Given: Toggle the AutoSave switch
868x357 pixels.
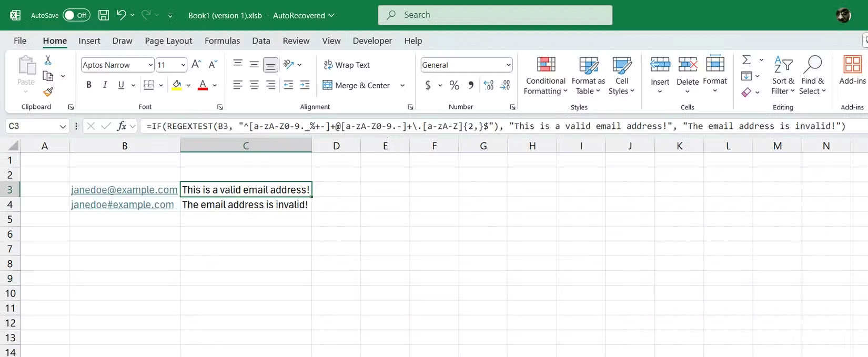Looking at the screenshot, I should [x=76, y=15].
